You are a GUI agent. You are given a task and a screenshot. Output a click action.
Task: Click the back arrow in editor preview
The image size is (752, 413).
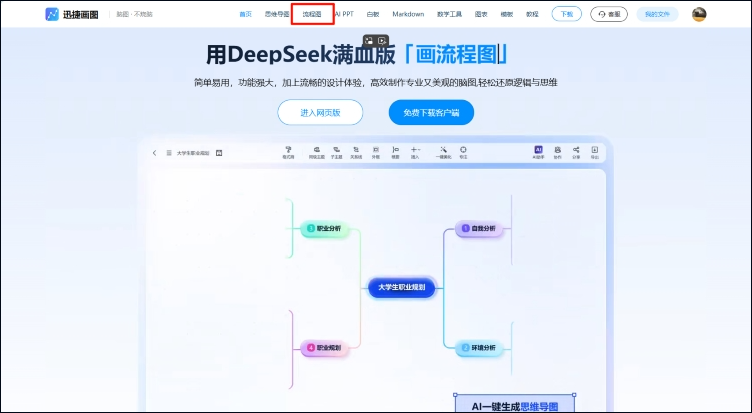click(154, 153)
